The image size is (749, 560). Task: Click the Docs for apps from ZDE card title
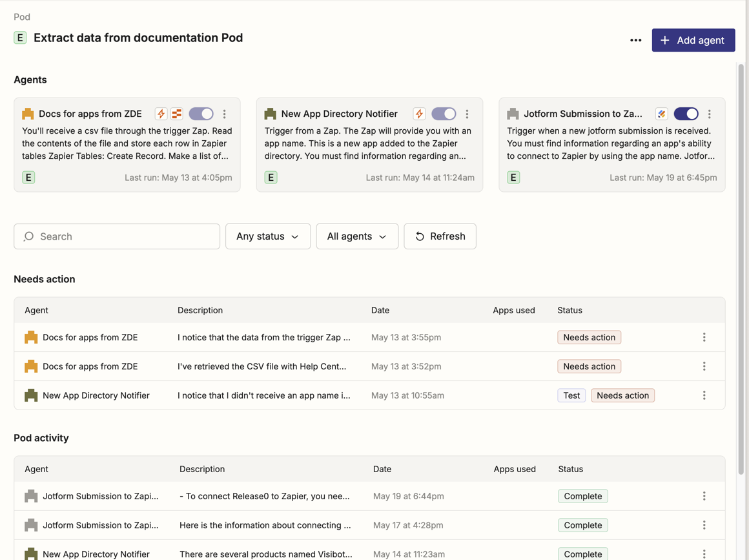(x=90, y=114)
